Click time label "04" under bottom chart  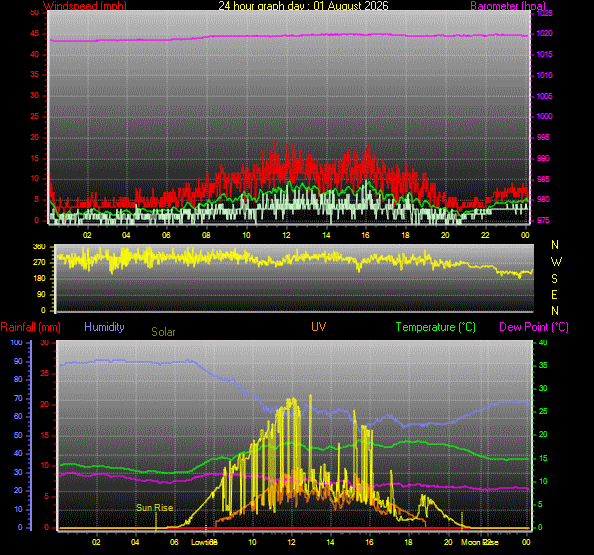(x=135, y=542)
